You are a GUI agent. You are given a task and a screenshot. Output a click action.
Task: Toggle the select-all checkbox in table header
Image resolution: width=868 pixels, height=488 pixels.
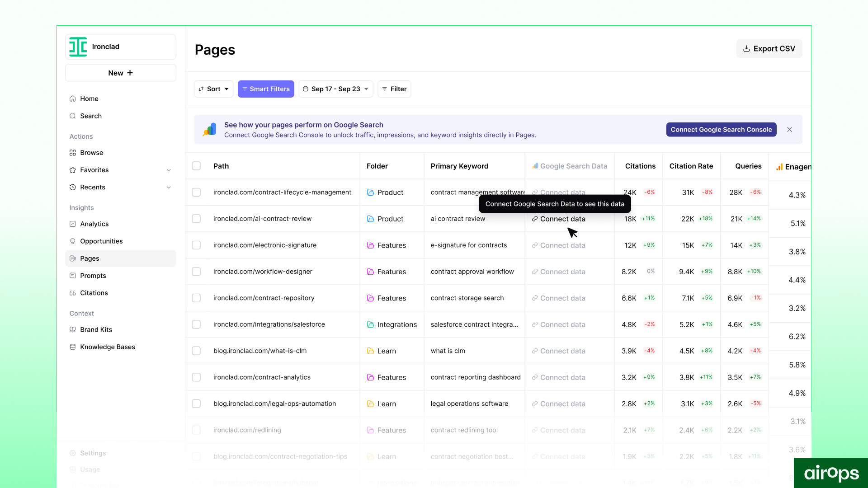coord(196,166)
